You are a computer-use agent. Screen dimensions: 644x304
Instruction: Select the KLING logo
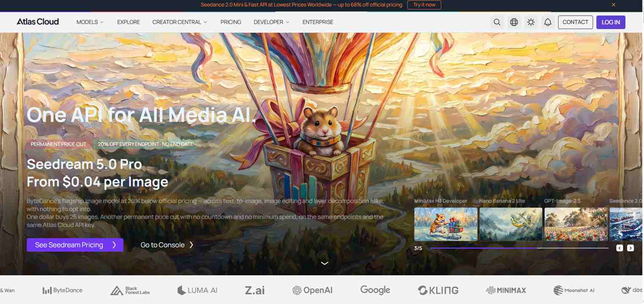pos(438,290)
